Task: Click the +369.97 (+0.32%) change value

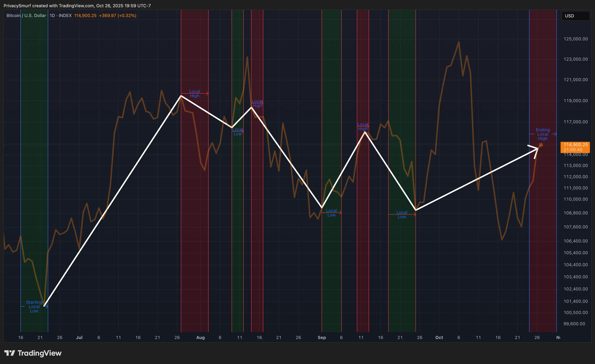Action: 118,15
